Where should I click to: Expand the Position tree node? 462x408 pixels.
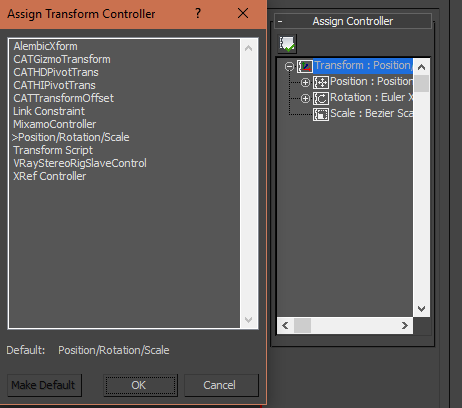305,82
